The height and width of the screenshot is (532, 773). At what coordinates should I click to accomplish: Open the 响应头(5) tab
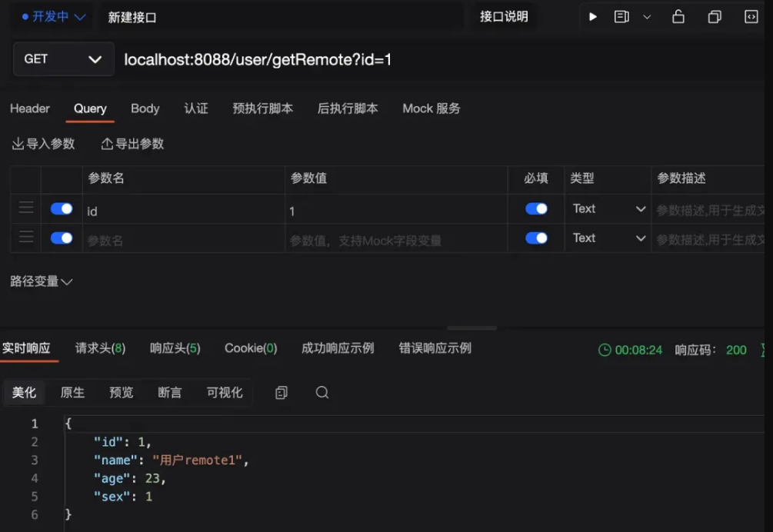click(175, 348)
